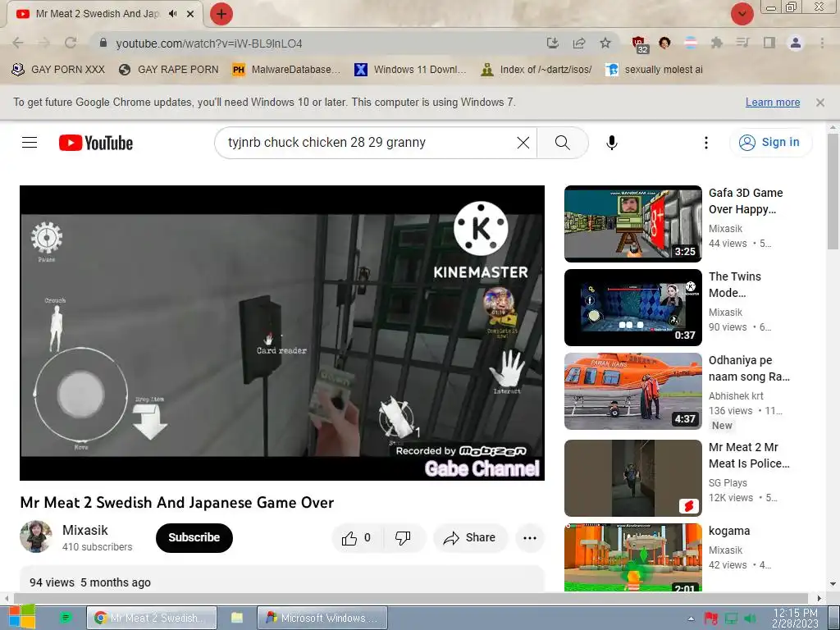Open YouTube hamburger guide menu
The image size is (840, 630).
(x=30, y=143)
